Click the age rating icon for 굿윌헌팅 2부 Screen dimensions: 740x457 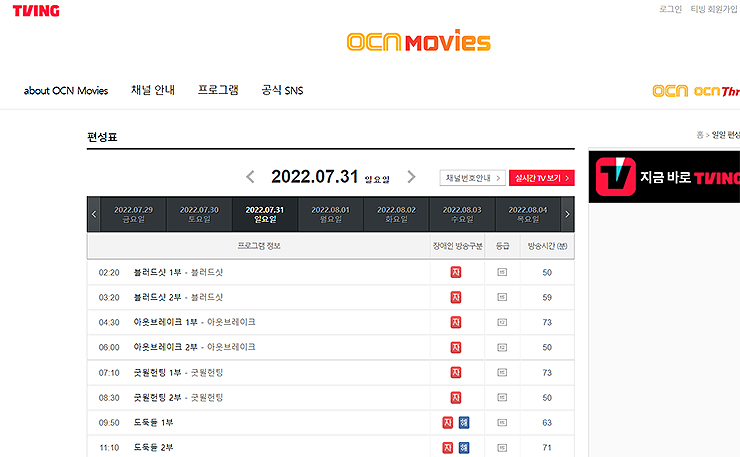pos(502,398)
